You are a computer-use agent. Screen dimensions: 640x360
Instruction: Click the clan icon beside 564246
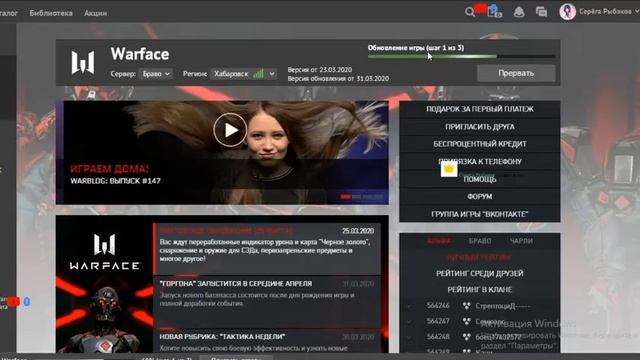(x=466, y=306)
